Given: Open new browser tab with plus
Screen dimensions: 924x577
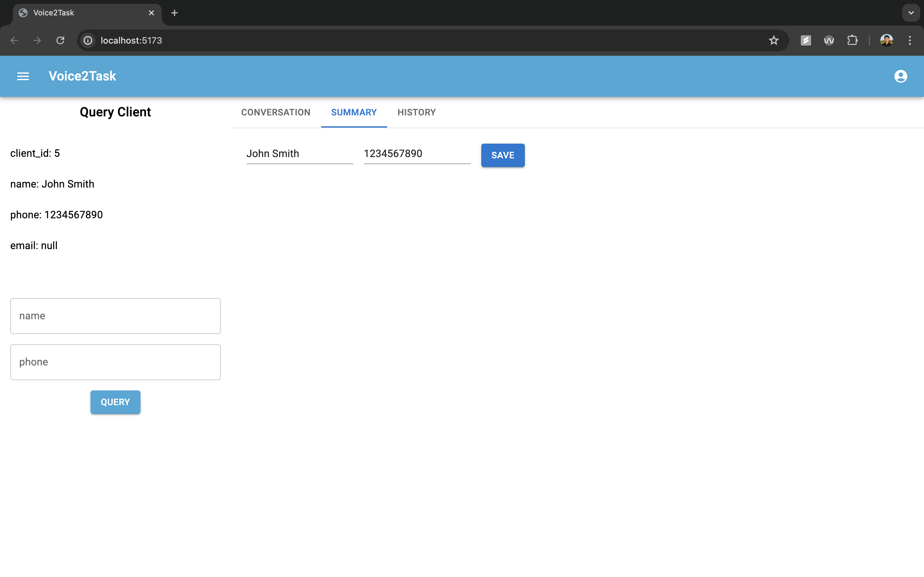Looking at the screenshot, I should coord(175,13).
